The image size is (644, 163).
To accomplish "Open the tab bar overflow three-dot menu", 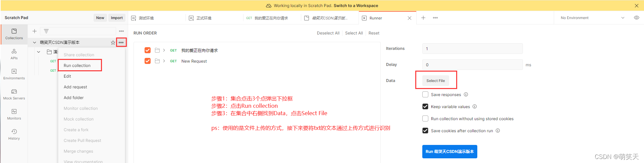I will click(x=435, y=18).
